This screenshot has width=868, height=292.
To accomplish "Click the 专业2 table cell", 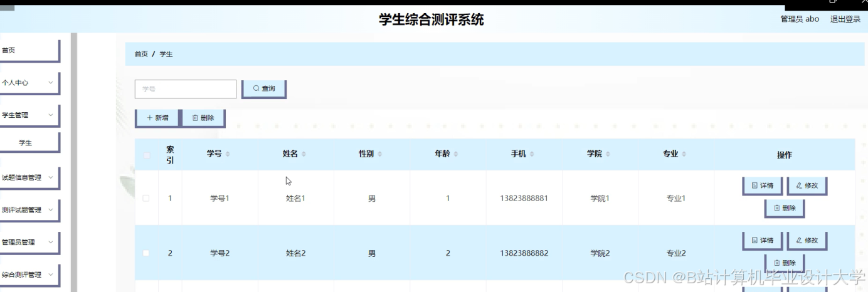I will pyautogui.click(x=676, y=253).
